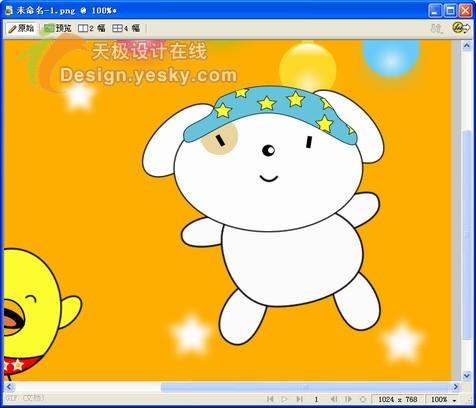
Task: Click the document icon in the title bar
Action: tap(9, 10)
